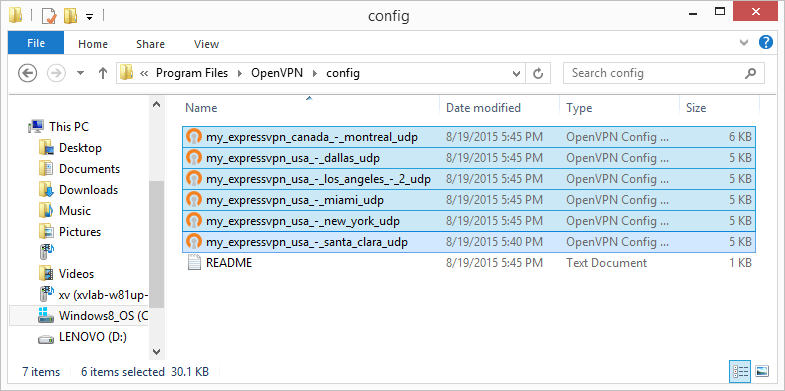Image resolution: width=785 pixels, height=391 pixels.
Task: Click the 1 KB size cell
Action: coord(739,263)
